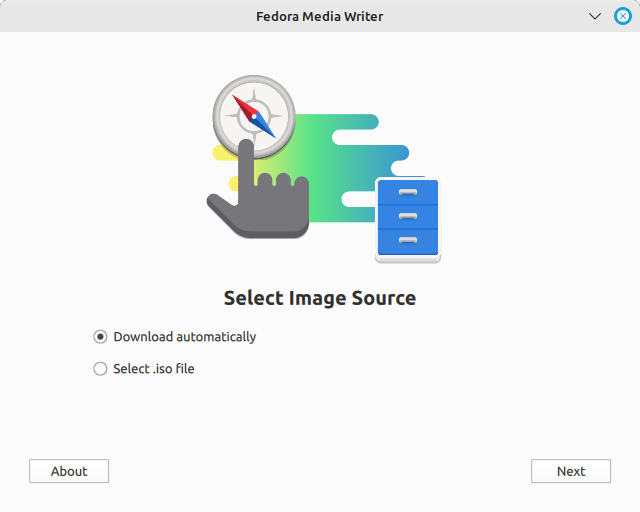Click the "Select .iso file" label text
This screenshot has width=640, height=512.
pyautogui.click(x=153, y=369)
